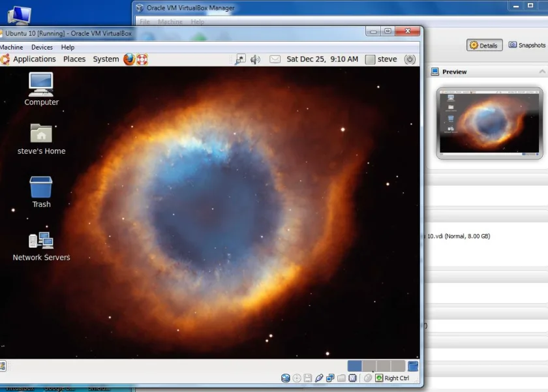548x392 pixels.
Task: Toggle the mouse integration indicator
Action: [x=368, y=378]
